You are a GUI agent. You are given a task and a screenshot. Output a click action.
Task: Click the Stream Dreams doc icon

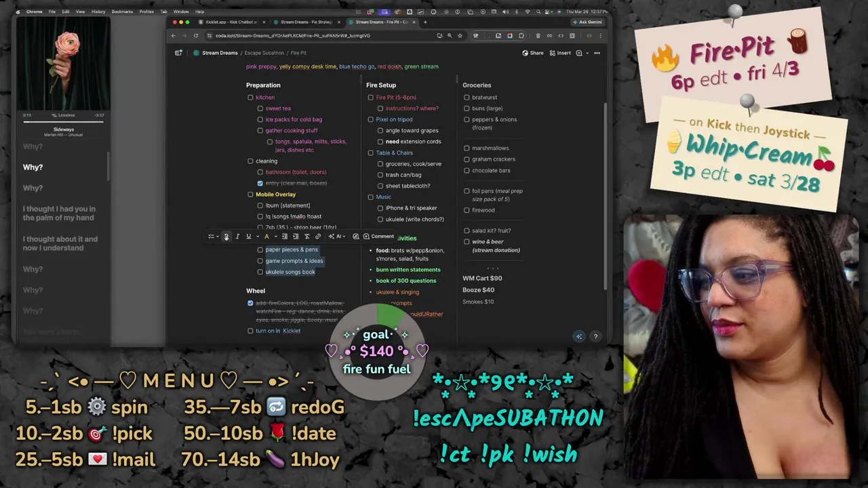(x=196, y=53)
